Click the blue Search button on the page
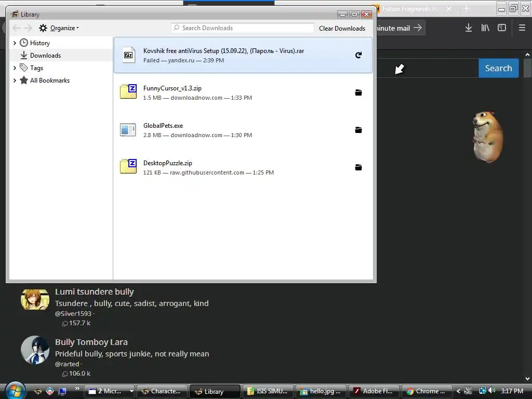Screen dimensions: 532x399 [498, 68]
